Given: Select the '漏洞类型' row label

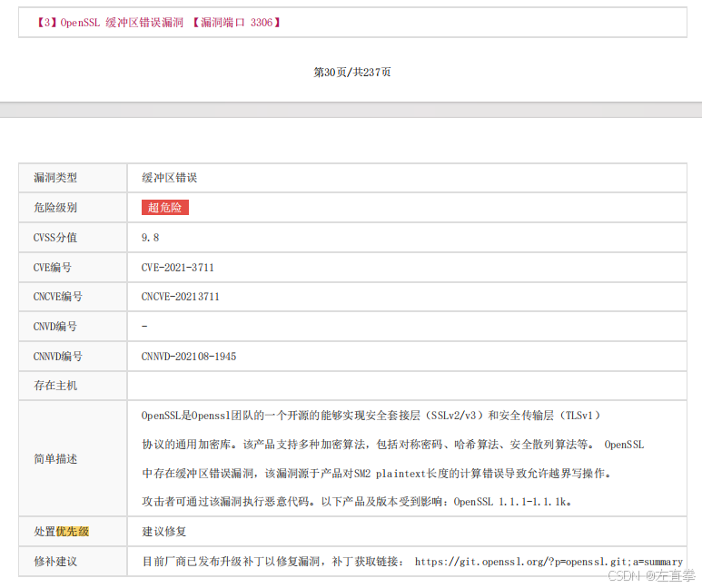Looking at the screenshot, I should 55,178.
